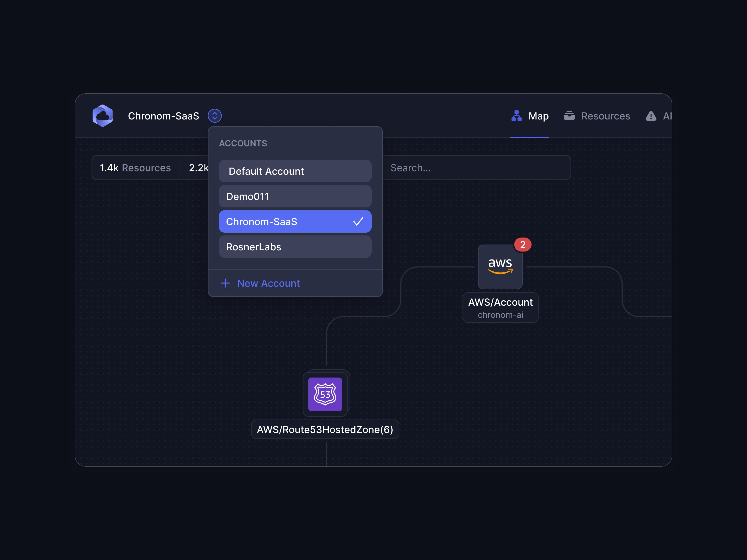Select the Default Account option
This screenshot has height=560, width=747.
point(295,171)
